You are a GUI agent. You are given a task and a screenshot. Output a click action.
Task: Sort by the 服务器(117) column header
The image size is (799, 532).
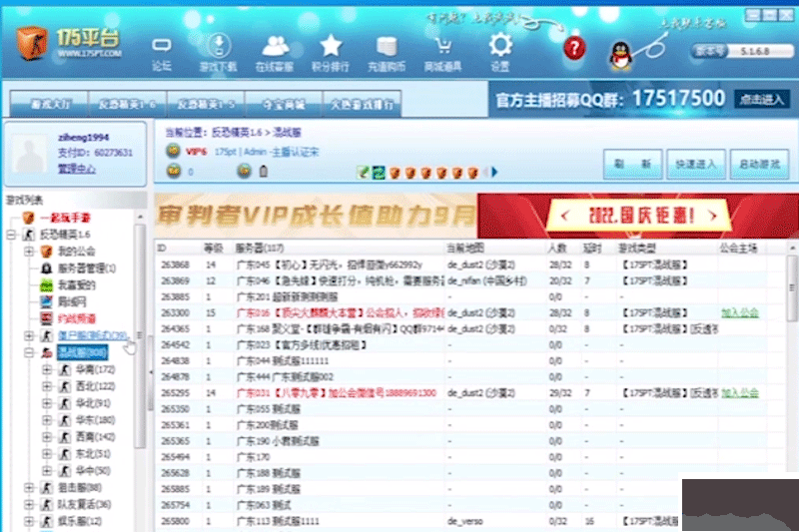point(260,248)
